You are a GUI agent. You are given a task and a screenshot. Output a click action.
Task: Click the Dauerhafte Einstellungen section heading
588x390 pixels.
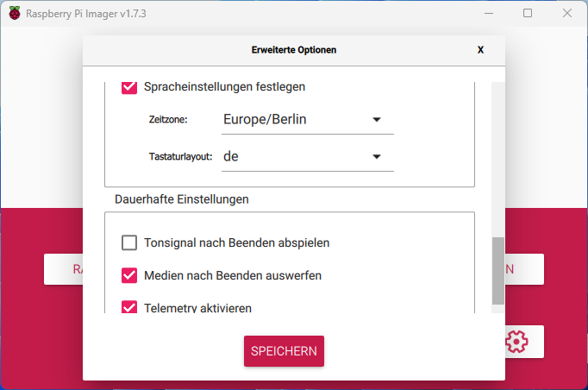[x=182, y=199]
